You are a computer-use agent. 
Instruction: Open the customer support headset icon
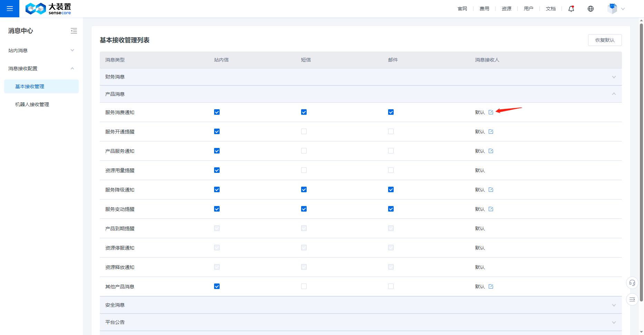point(632,283)
